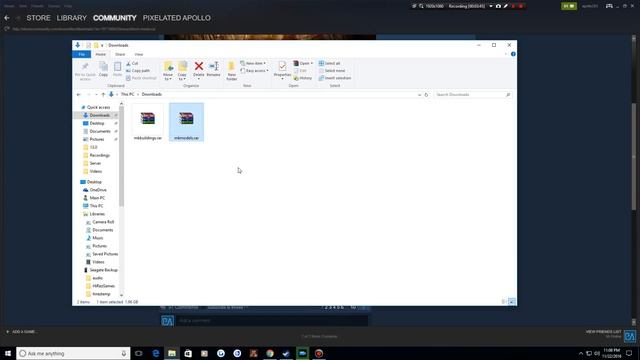Screen dimensions: 640x360
Task: Click the Back arrow in File Explorer
Action: pyautogui.click(x=79, y=95)
